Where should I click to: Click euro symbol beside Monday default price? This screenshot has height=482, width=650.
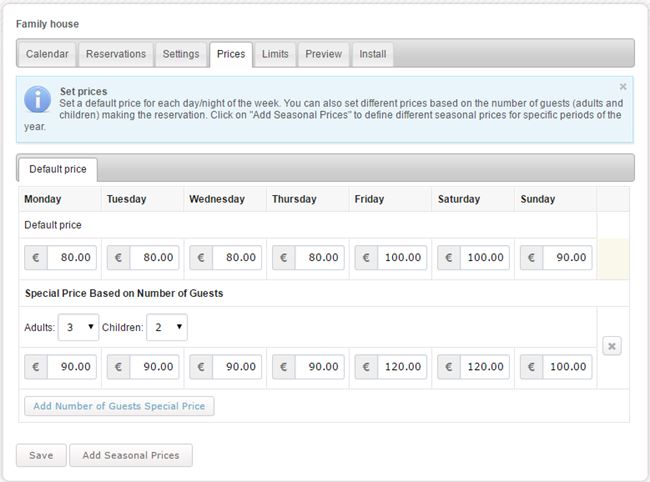(35, 257)
